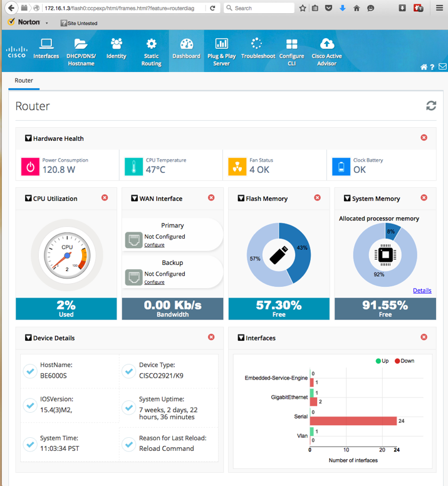Close the Interfaces chart widget

tap(424, 337)
